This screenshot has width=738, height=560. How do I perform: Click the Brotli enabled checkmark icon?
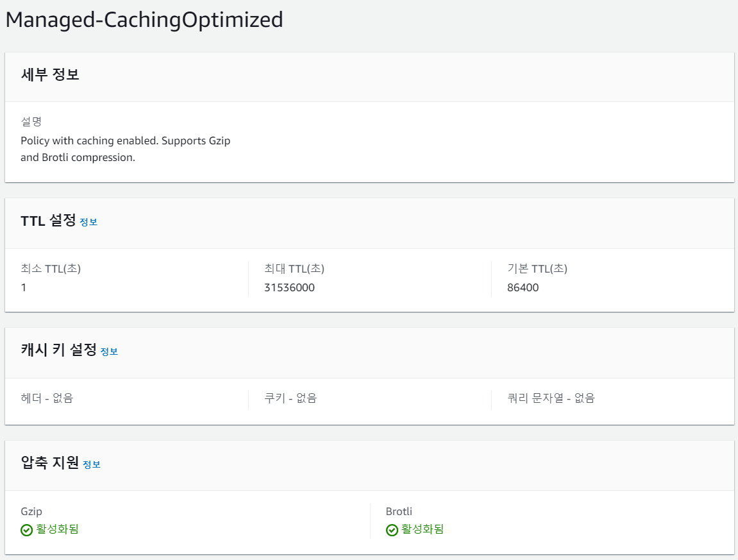tap(392, 530)
